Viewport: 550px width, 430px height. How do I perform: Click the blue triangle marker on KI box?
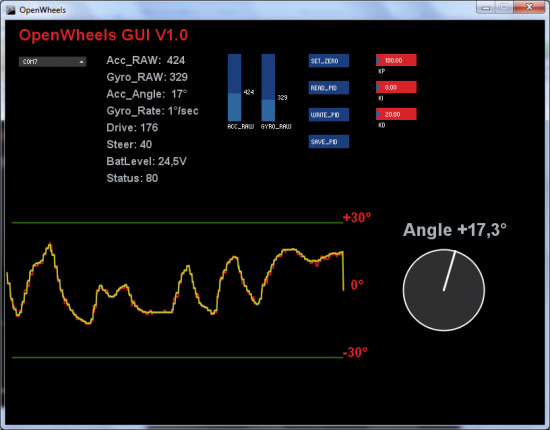378,87
